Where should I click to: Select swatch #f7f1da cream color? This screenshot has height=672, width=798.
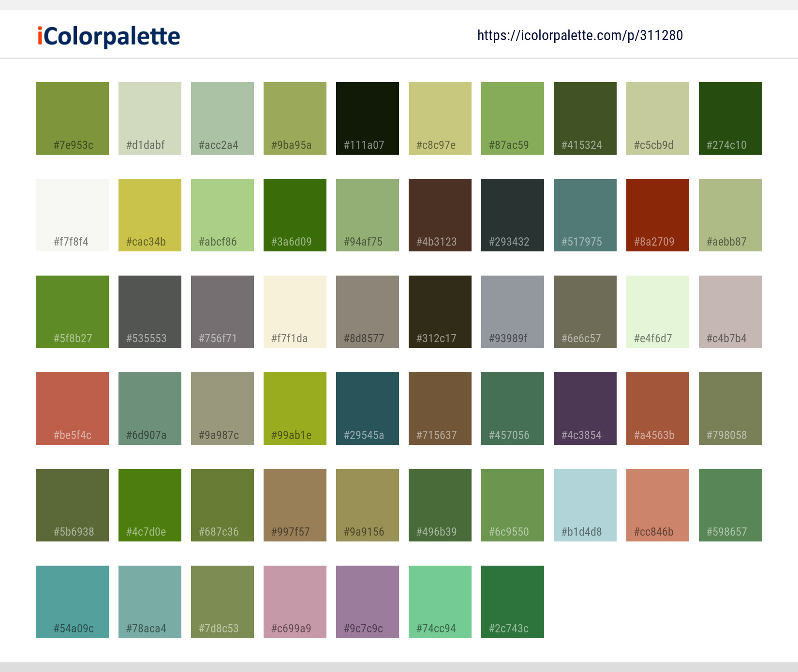295,311
